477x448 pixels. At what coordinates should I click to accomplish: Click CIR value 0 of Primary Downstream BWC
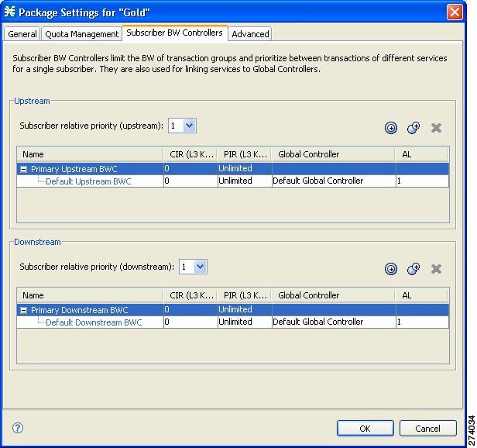tap(190, 309)
